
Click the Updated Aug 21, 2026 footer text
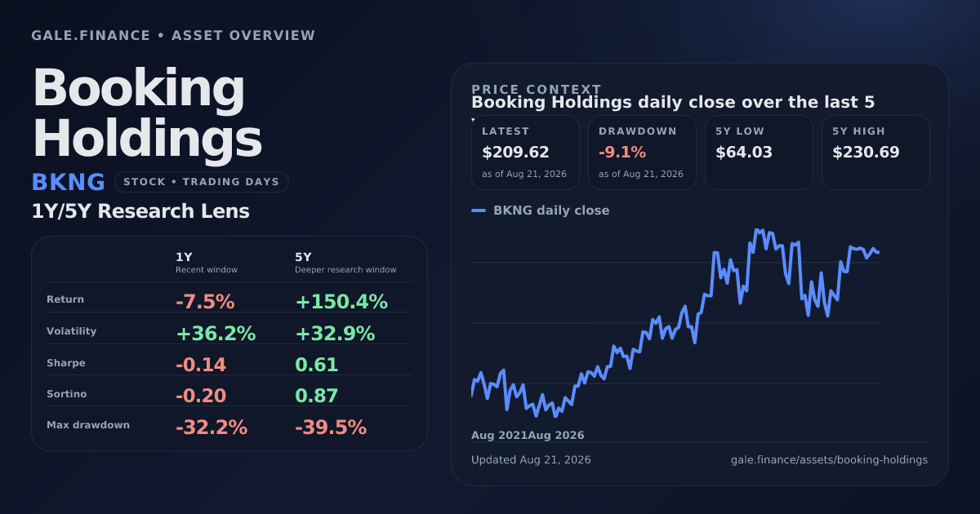click(x=531, y=460)
